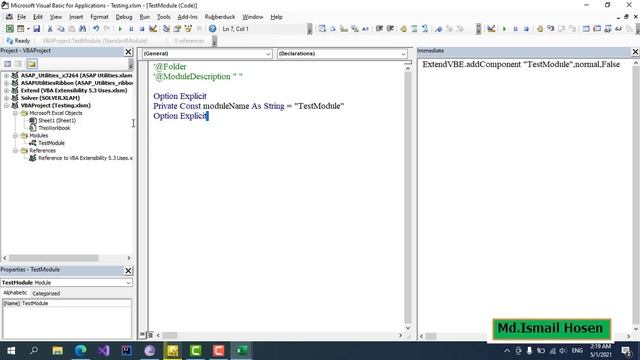Toggle Design Mode icon in the Standard toolbar

tap(153, 29)
